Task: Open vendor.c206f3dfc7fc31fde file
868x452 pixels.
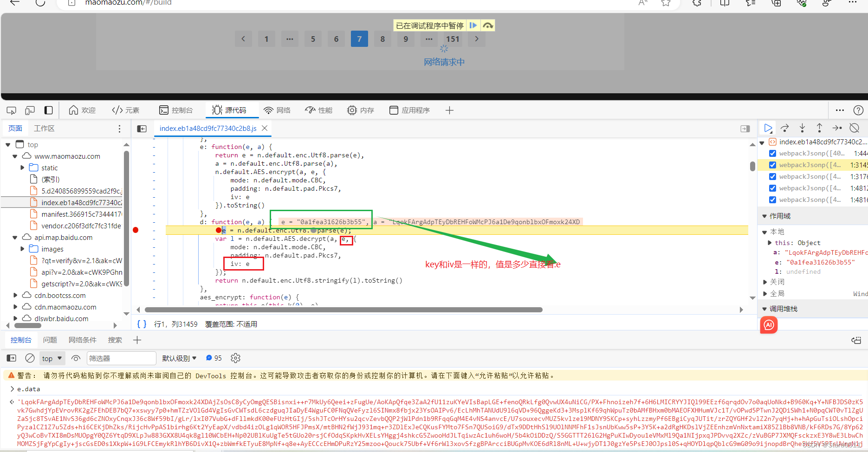Action: tap(81, 226)
